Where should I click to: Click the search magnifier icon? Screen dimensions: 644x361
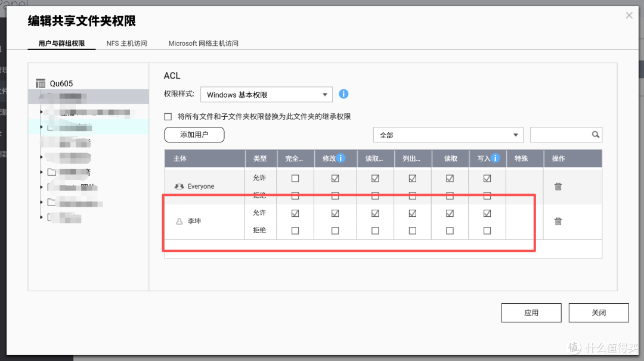pyautogui.click(x=595, y=135)
